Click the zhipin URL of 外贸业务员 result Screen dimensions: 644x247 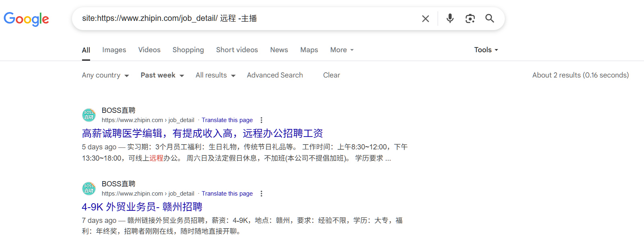[x=148, y=194]
